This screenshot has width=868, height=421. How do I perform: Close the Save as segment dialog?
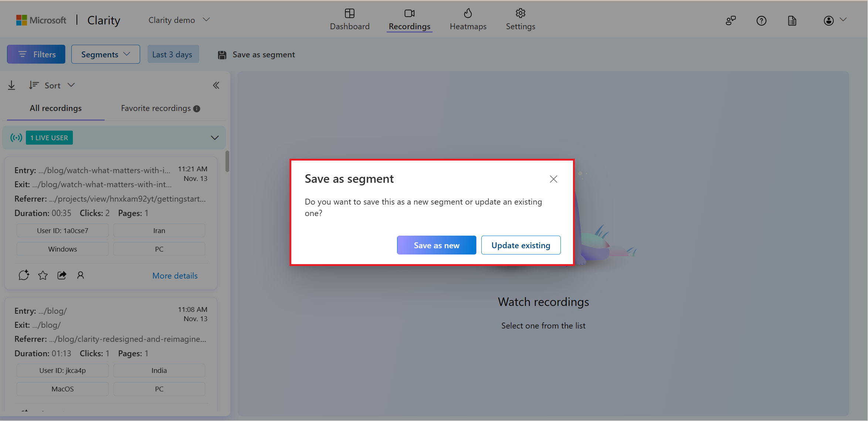pos(553,179)
